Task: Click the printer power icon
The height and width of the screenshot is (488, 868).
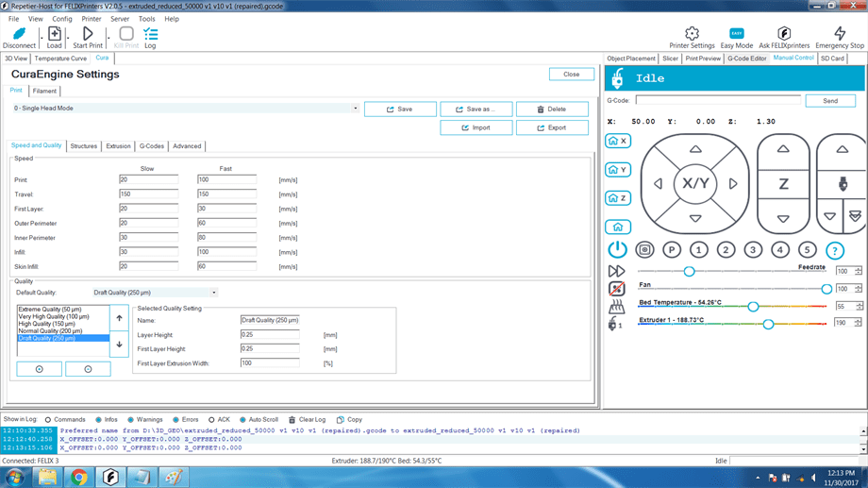Action: pos(617,250)
